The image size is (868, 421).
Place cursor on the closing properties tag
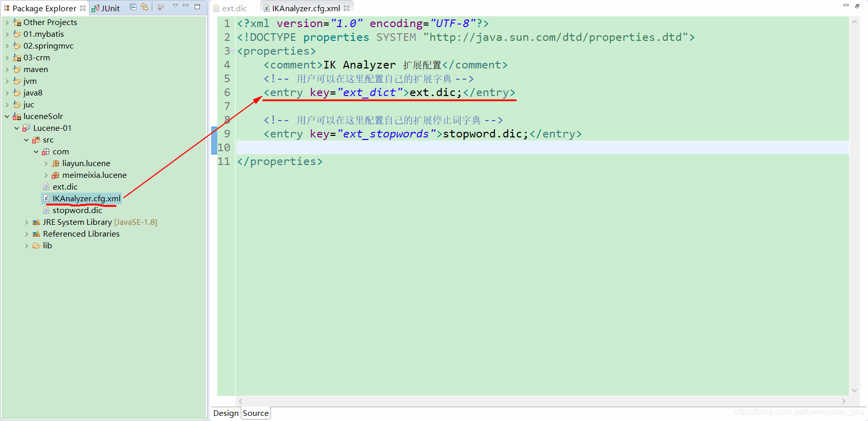pyautogui.click(x=280, y=161)
